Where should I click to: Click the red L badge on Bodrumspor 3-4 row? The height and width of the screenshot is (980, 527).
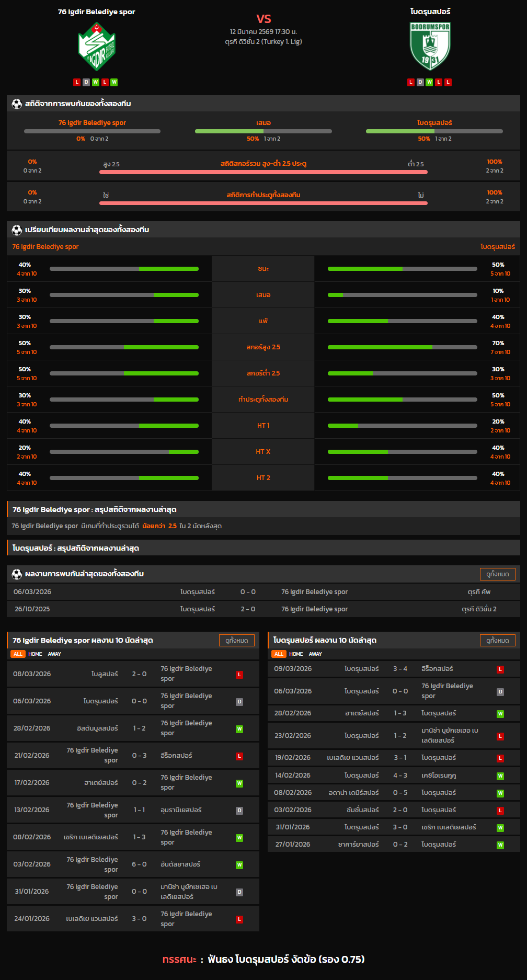tap(500, 669)
